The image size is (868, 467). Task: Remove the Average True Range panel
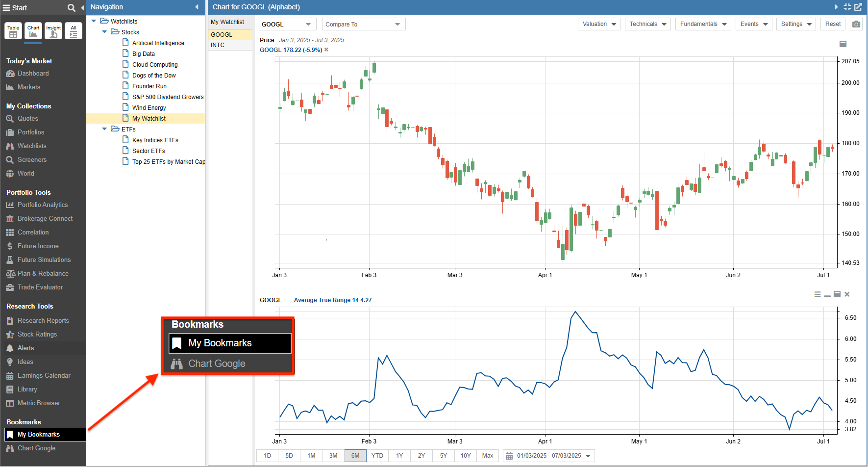(847, 294)
